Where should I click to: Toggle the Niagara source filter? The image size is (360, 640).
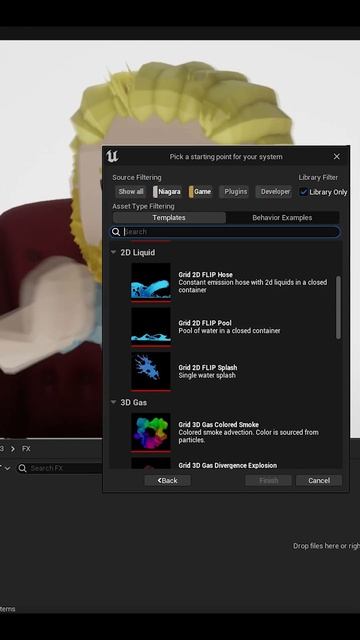[167, 191]
